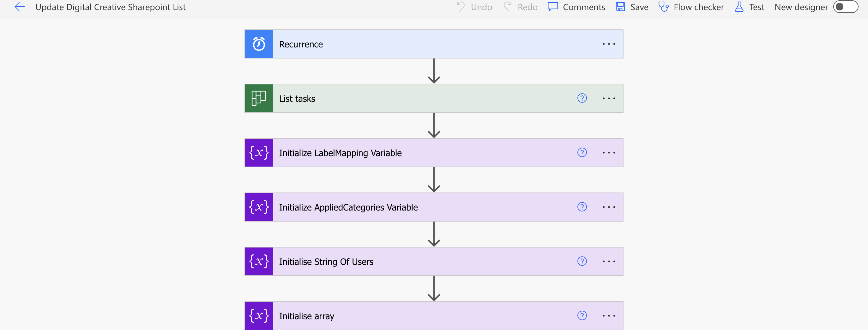Click the Test menu item
This screenshot has height=330, width=868.
[750, 7]
